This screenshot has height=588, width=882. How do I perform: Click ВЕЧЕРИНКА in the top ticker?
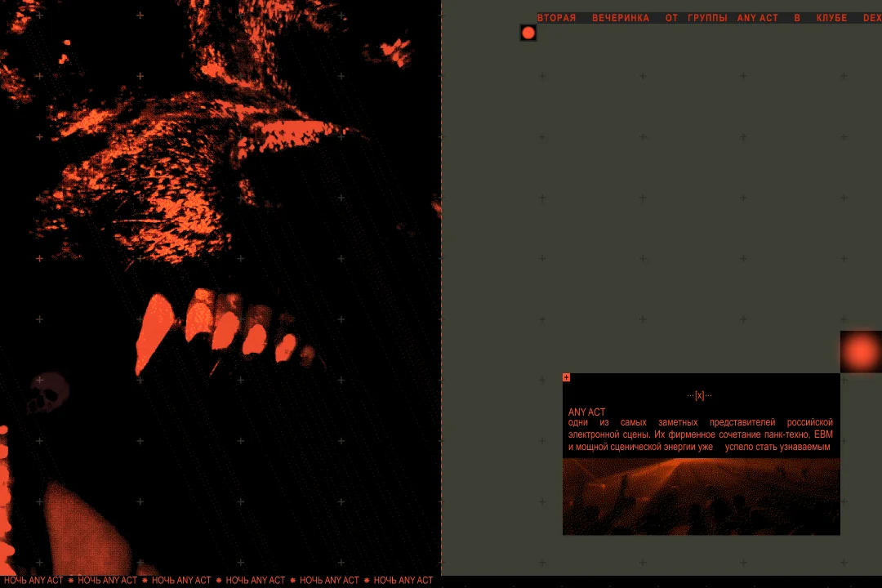tap(621, 18)
